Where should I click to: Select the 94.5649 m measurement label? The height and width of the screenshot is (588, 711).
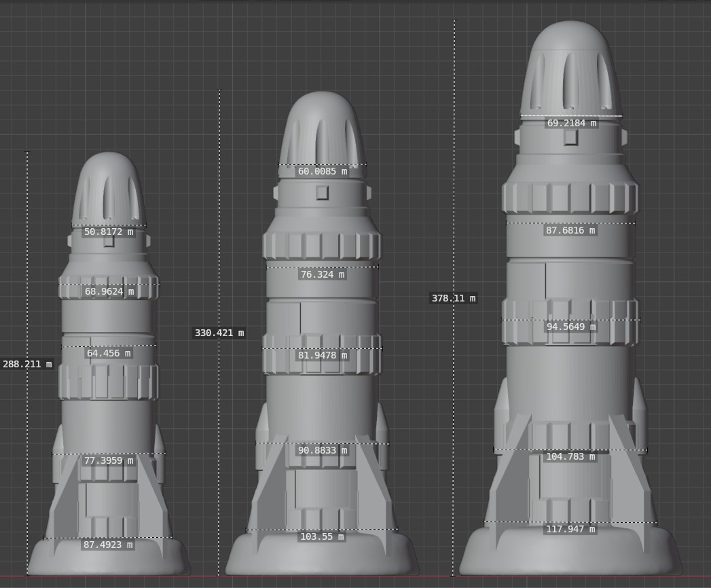coord(571,327)
